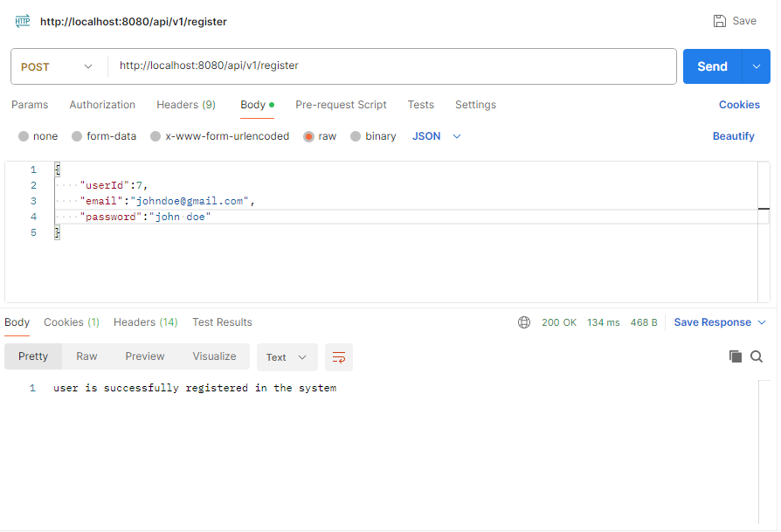Screen dimensions: 781x532
Task: Click the HTTP badge beside the request URL
Action: (x=22, y=20)
